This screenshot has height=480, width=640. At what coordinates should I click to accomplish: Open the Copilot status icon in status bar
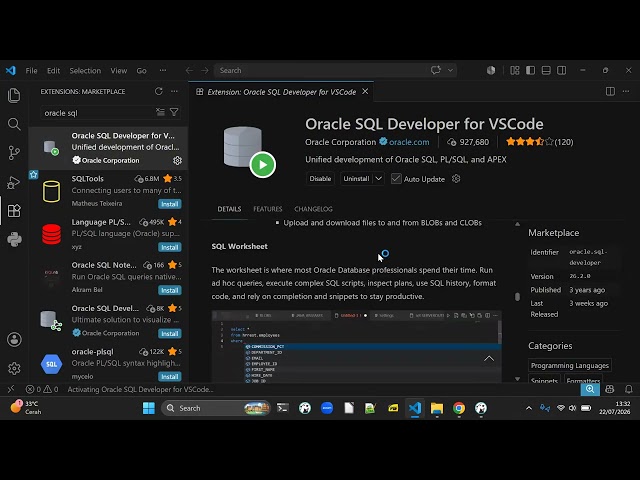(610, 389)
